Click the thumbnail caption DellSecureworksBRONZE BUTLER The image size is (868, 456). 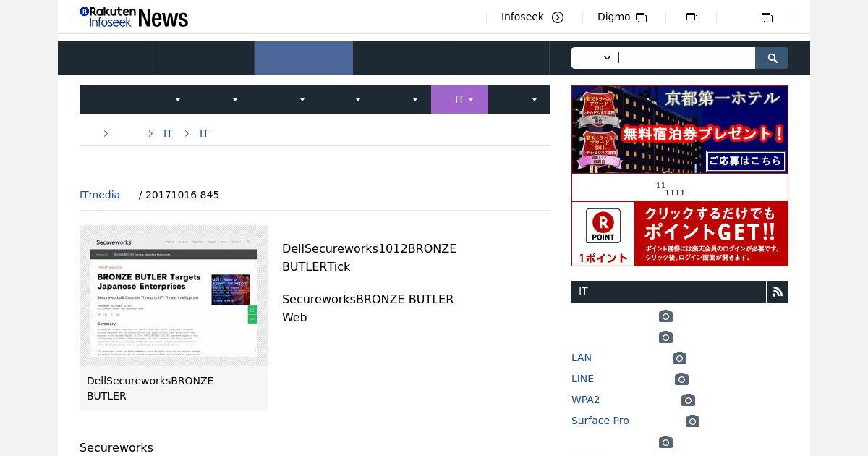150,388
